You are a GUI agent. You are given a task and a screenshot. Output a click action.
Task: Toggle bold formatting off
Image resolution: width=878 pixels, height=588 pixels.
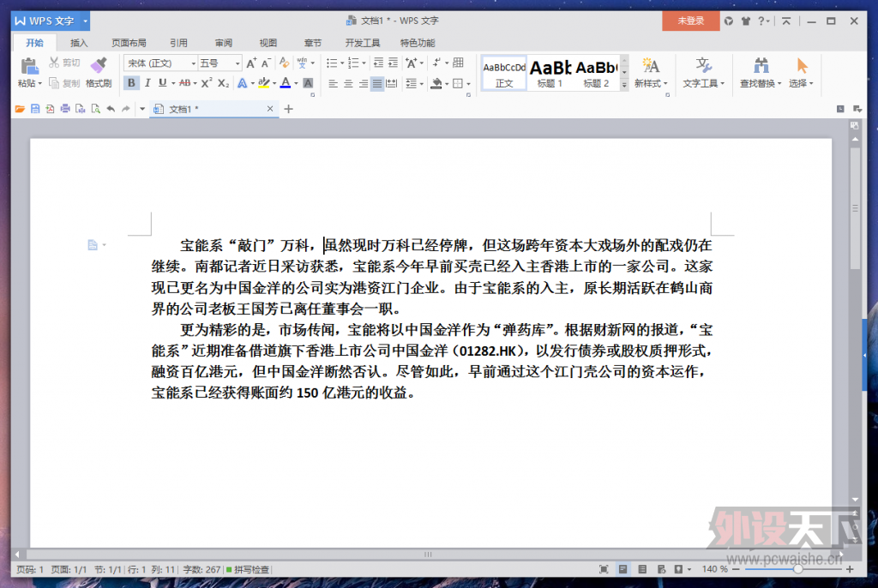point(131,83)
